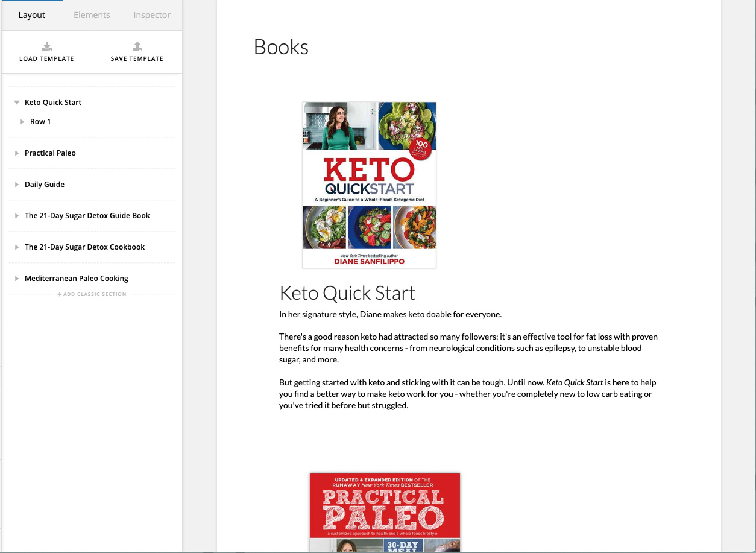Expand the Row 1 arrow
The height and width of the screenshot is (553, 756).
click(22, 122)
